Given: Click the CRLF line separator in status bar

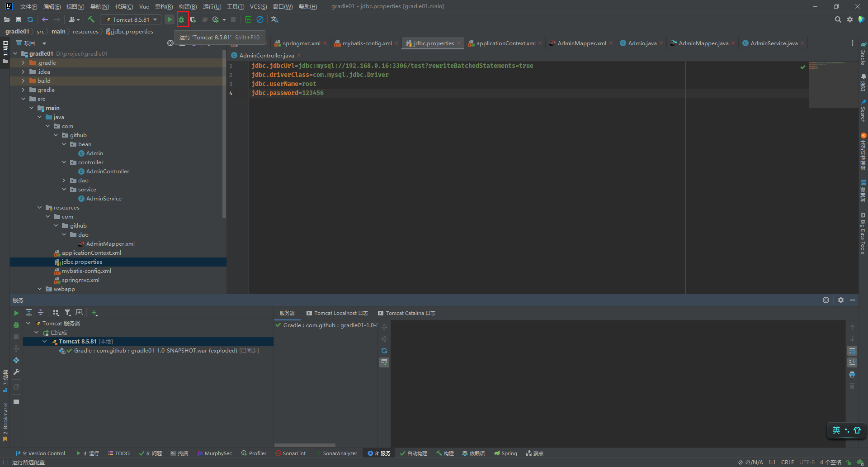Looking at the screenshot, I should [x=787, y=462].
